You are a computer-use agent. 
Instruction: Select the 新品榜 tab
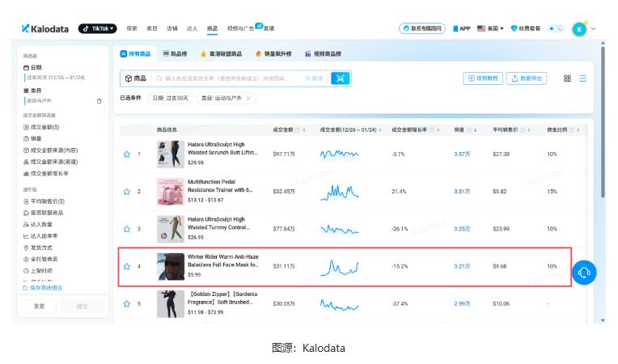point(175,53)
